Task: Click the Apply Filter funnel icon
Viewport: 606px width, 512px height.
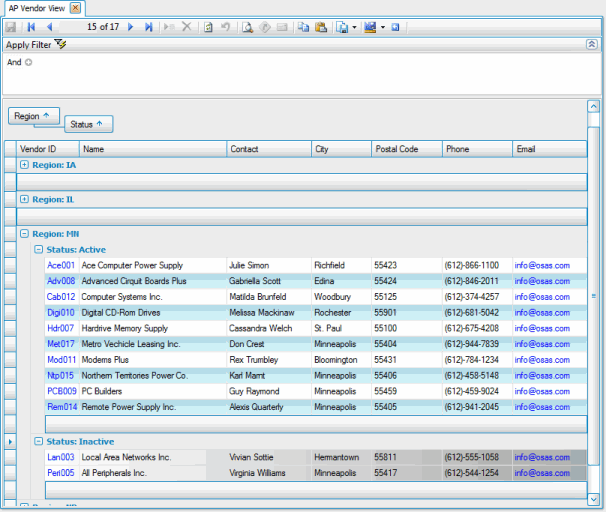Action: point(61,45)
